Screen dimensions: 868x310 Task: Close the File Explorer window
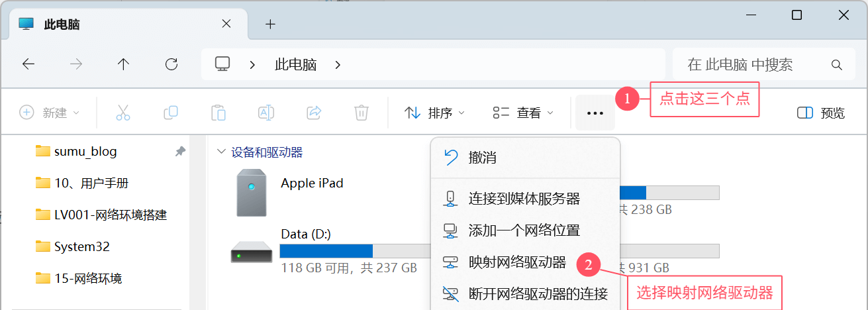(x=843, y=15)
